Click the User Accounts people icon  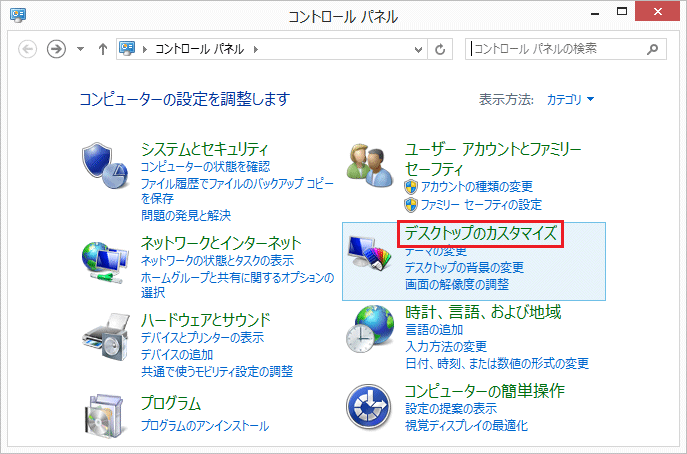[x=370, y=165]
